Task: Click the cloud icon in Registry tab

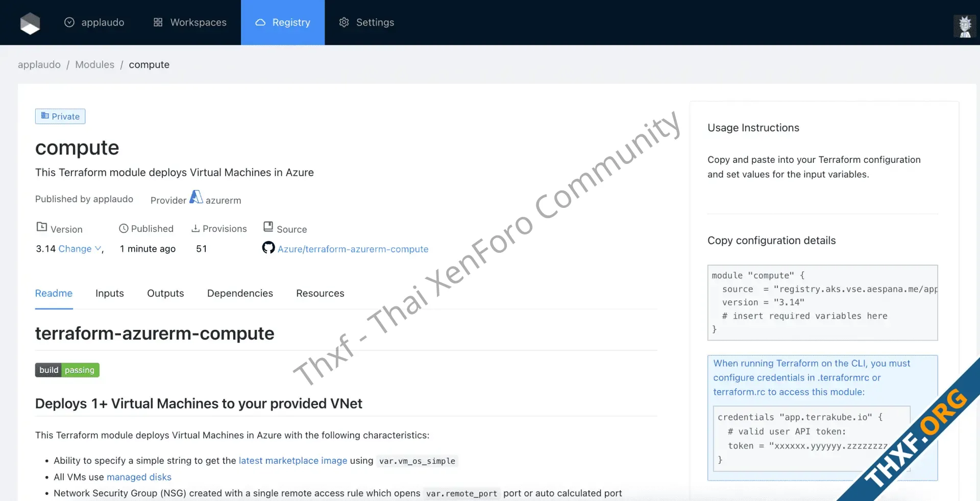Action: coord(260,22)
